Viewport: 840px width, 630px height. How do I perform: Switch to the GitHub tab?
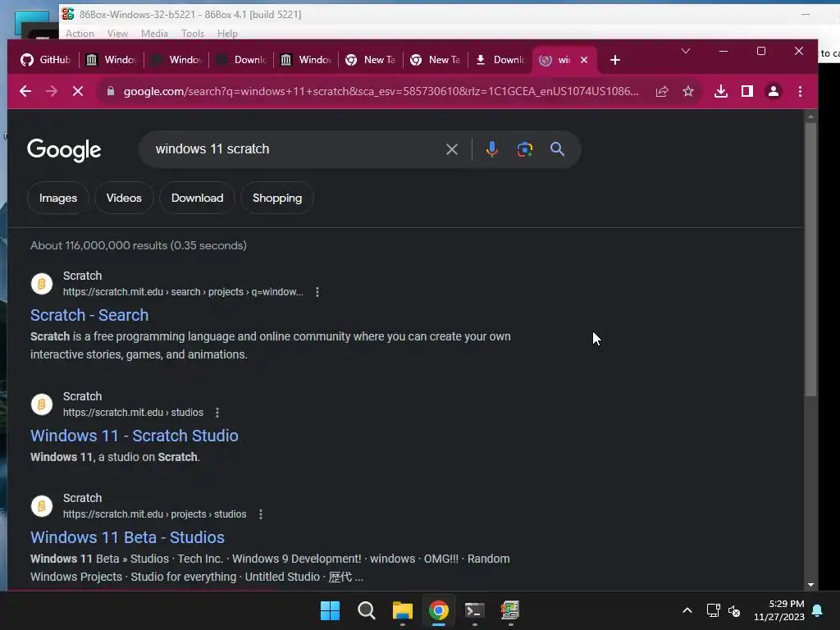click(x=46, y=60)
